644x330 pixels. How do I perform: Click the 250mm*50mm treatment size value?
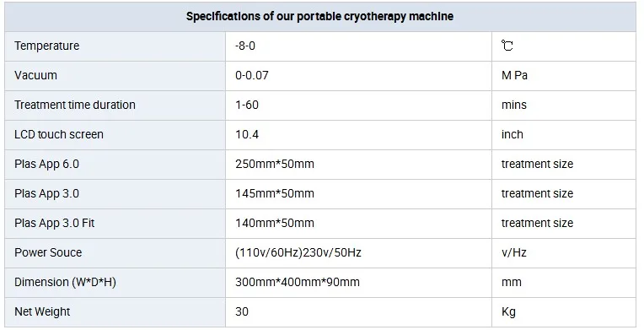[275, 165]
